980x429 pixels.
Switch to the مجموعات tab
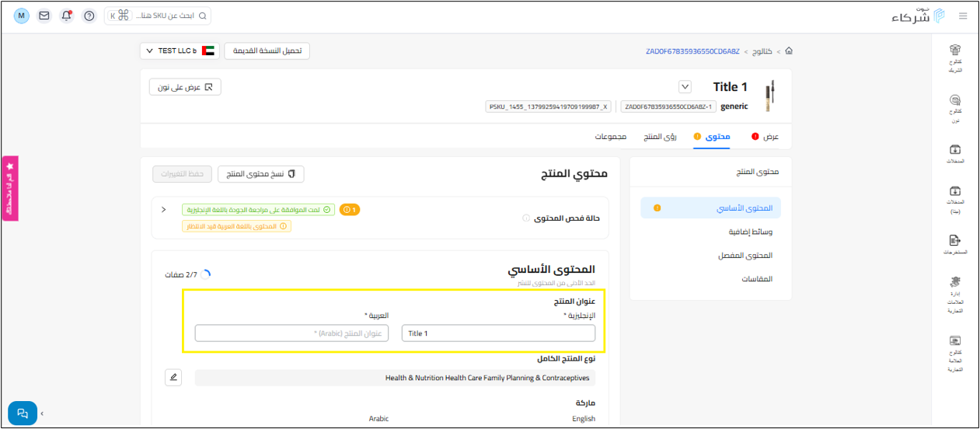pyautogui.click(x=612, y=137)
